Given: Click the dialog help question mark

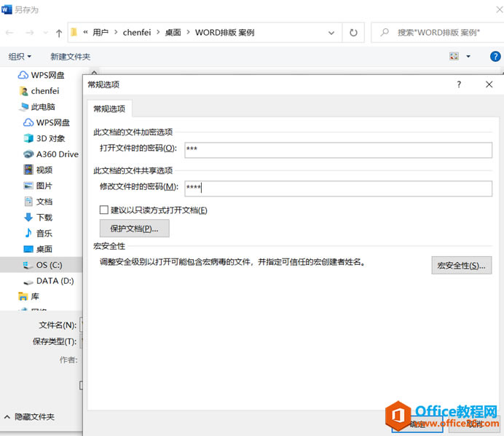Looking at the screenshot, I should (x=459, y=84).
